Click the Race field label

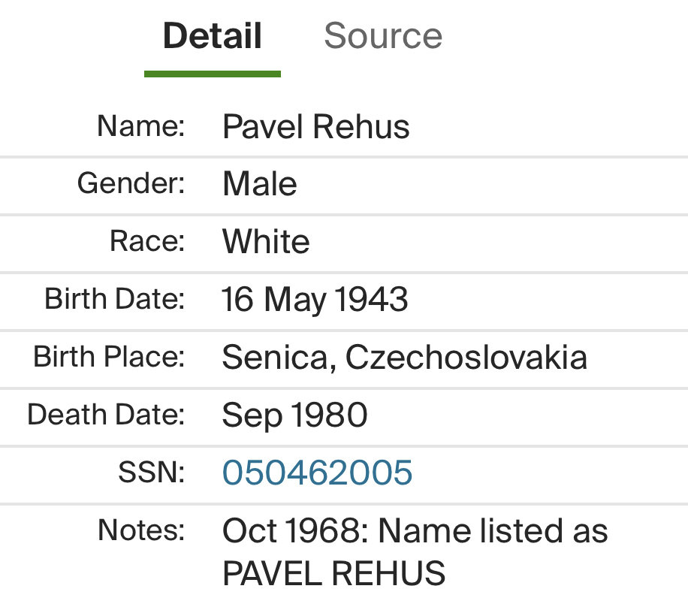click(x=147, y=241)
